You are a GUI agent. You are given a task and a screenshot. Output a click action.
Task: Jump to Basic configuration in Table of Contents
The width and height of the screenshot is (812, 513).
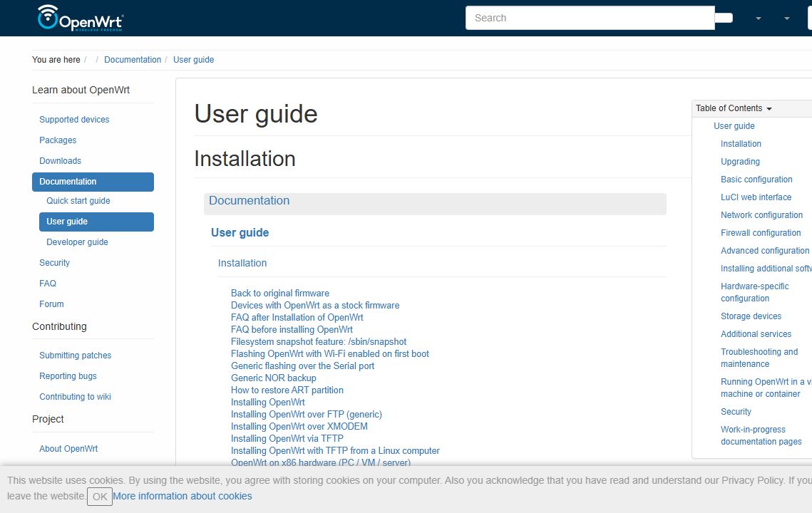click(756, 180)
